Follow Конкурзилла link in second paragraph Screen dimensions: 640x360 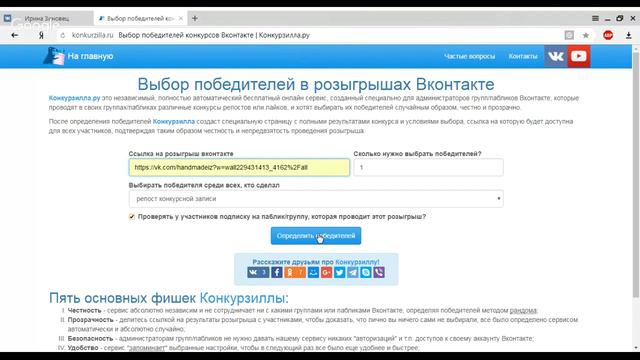[173, 121]
